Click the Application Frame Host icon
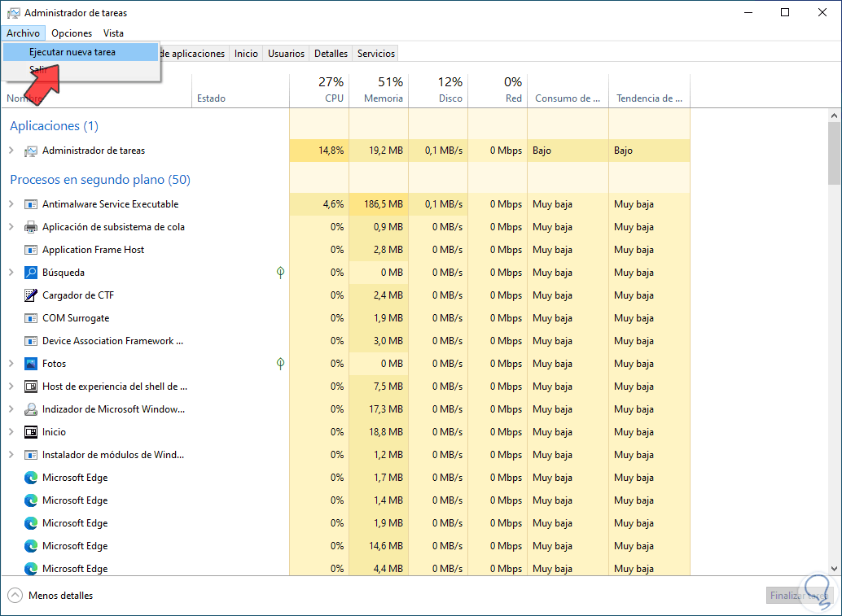This screenshot has height=616, width=842. [x=31, y=250]
